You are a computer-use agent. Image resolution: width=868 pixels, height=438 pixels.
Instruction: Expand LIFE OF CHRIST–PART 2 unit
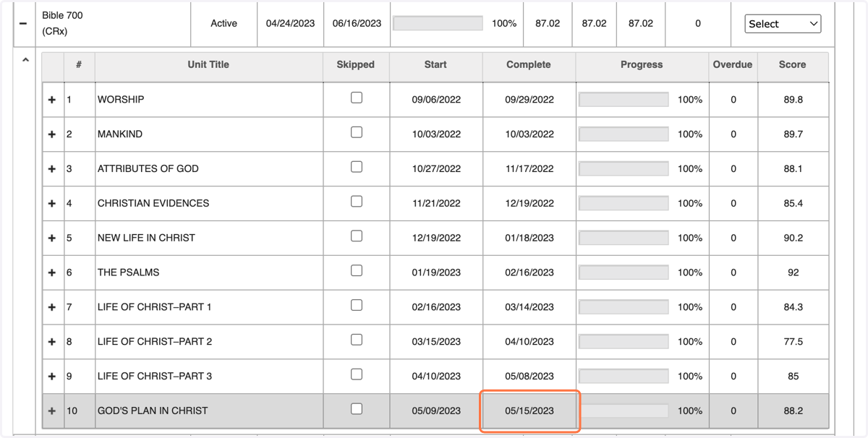point(52,342)
